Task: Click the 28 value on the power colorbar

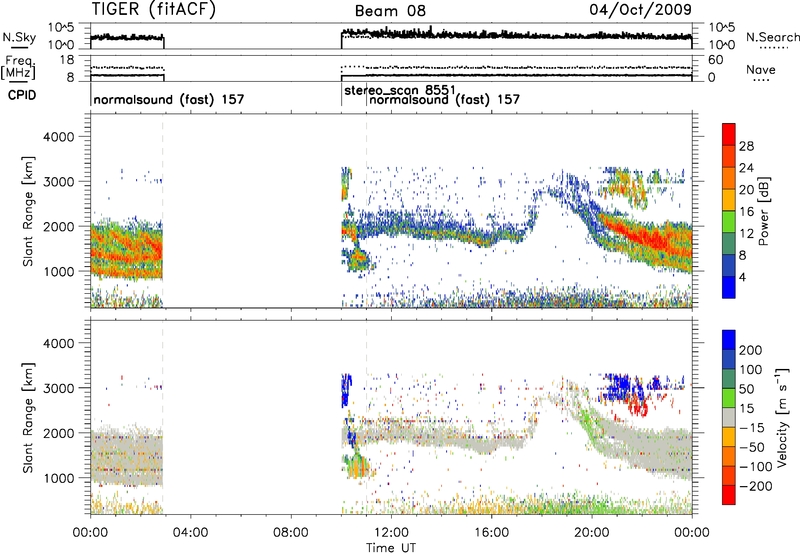Action: (746, 146)
